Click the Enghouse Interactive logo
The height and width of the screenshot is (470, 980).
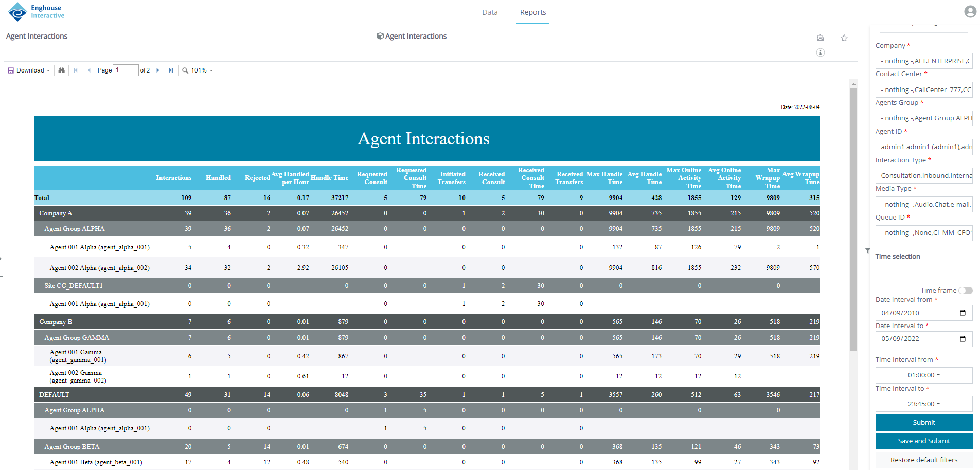pyautogui.click(x=36, y=11)
